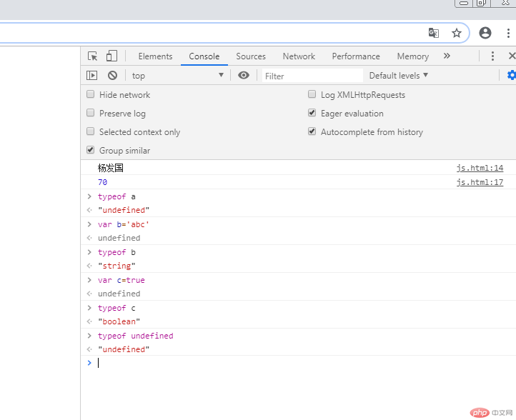Click the "string" output result
The image size is (516, 420).
pyautogui.click(x=116, y=266)
